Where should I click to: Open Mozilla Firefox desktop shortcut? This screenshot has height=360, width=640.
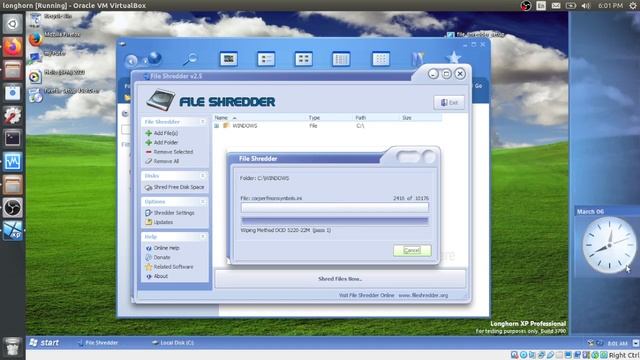(36, 39)
